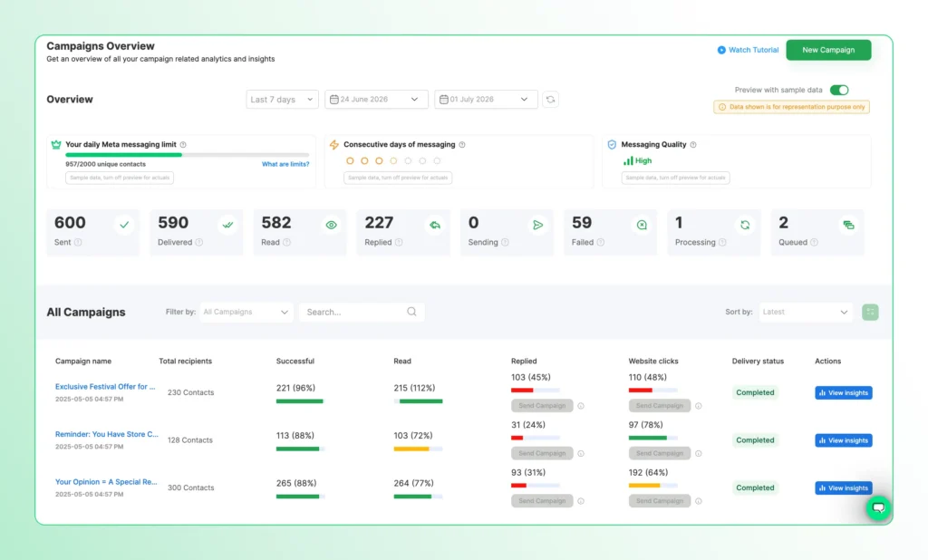
Task: Open the Reminder: You Have Store C... campaign
Action: point(107,435)
